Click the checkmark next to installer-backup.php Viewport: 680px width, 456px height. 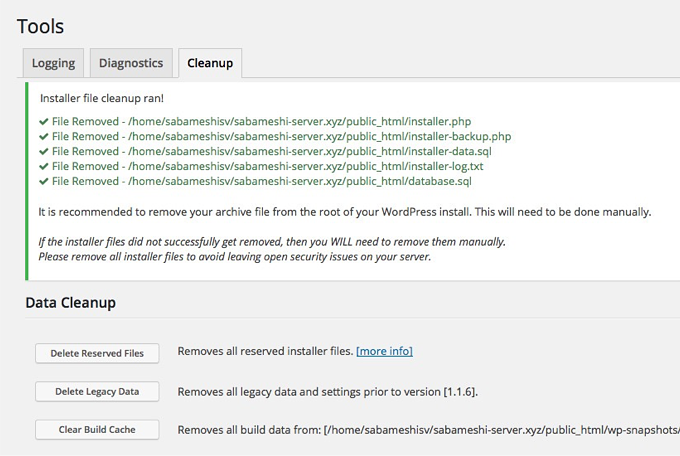[x=44, y=136]
